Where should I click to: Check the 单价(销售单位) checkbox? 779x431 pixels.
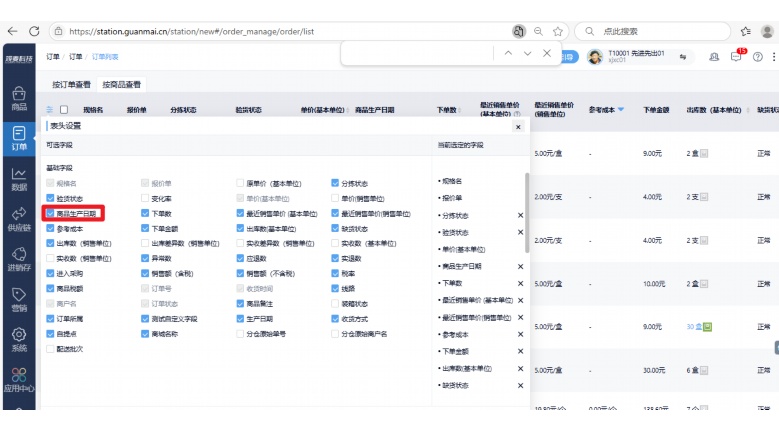point(335,199)
